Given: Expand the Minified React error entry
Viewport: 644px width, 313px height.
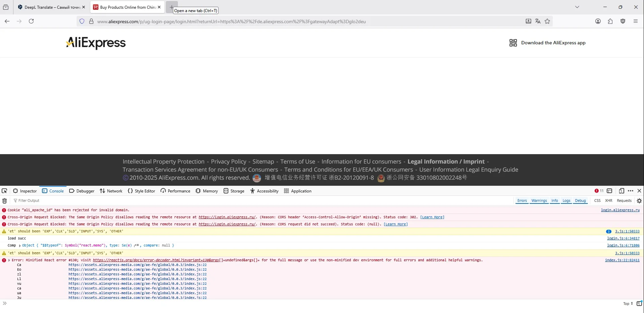Looking at the screenshot, I should point(9,260).
